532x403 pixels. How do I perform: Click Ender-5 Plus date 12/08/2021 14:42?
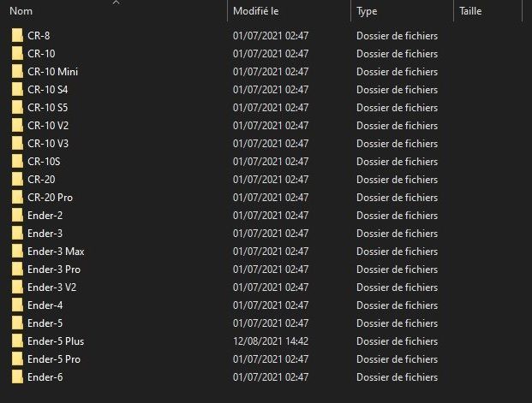pos(271,341)
